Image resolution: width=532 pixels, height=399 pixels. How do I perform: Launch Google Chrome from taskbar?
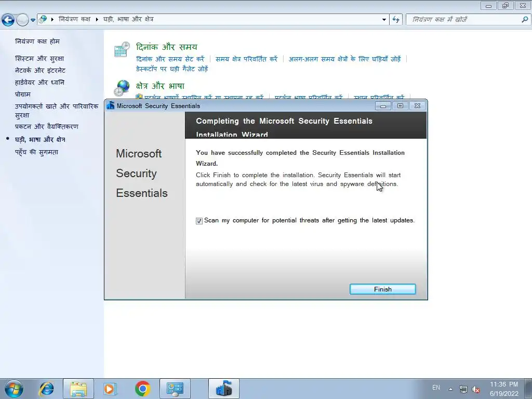pos(142,389)
